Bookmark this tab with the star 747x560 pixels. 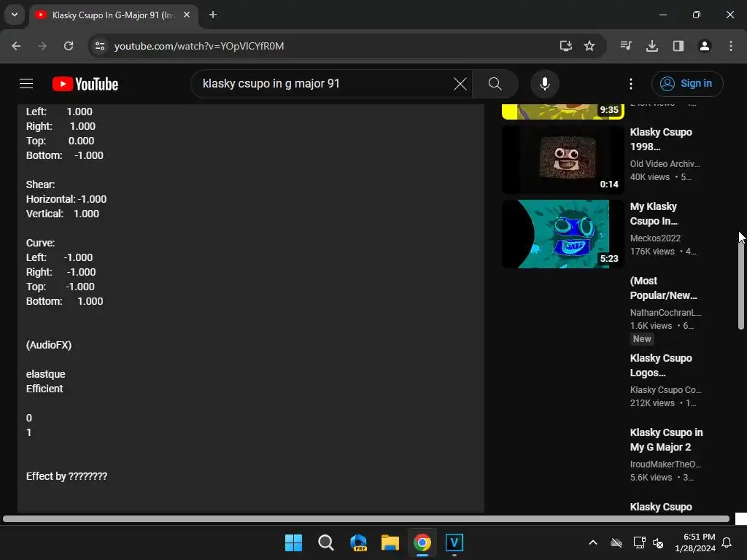click(x=589, y=46)
